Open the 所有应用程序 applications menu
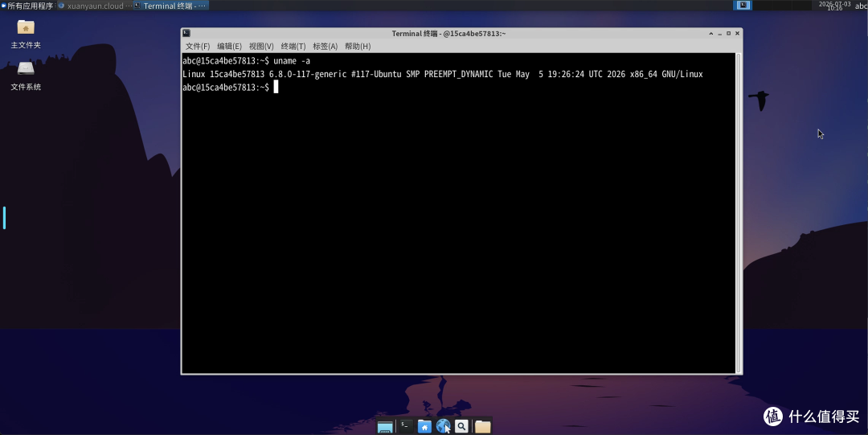This screenshot has height=435, width=868. tap(27, 6)
